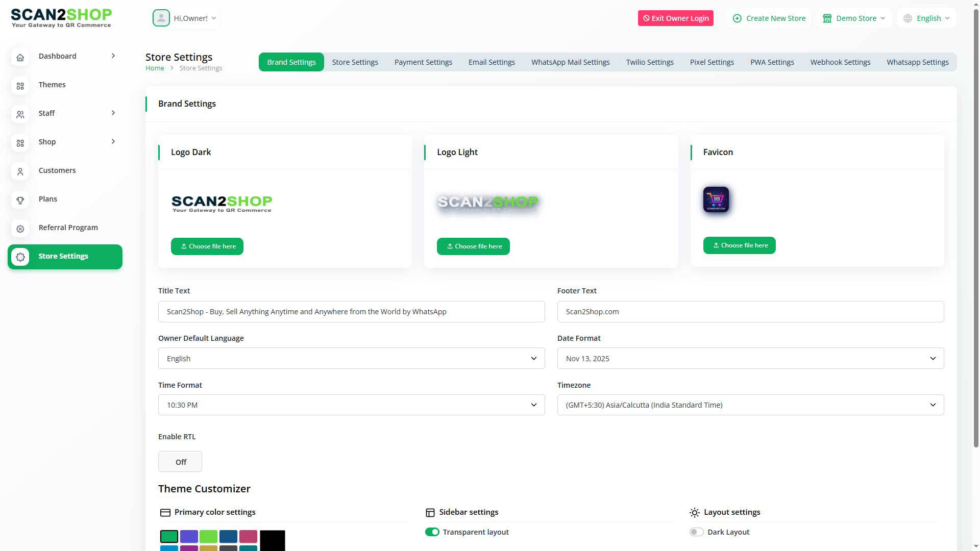Enable the Dark Layout switch
980x551 pixels.
tap(696, 532)
